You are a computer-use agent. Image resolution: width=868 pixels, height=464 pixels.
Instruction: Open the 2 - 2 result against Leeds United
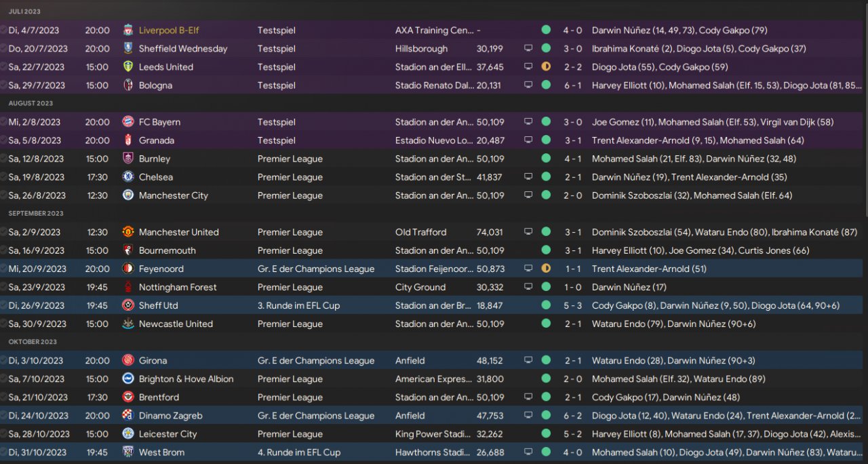pos(572,67)
